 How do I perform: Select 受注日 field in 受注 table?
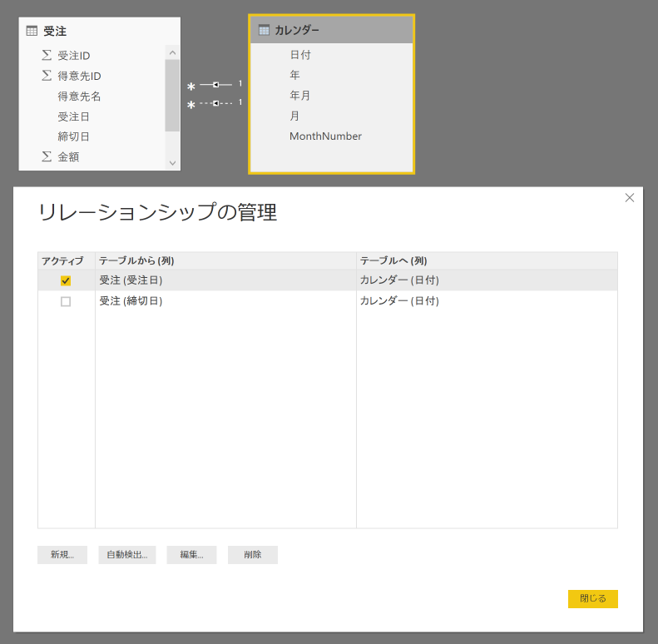[73, 116]
